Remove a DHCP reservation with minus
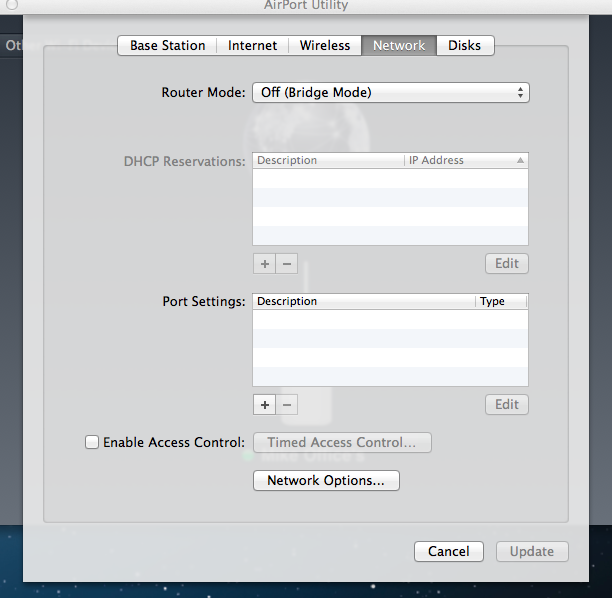Viewport: 612px width, 598px height. (287, 264)
